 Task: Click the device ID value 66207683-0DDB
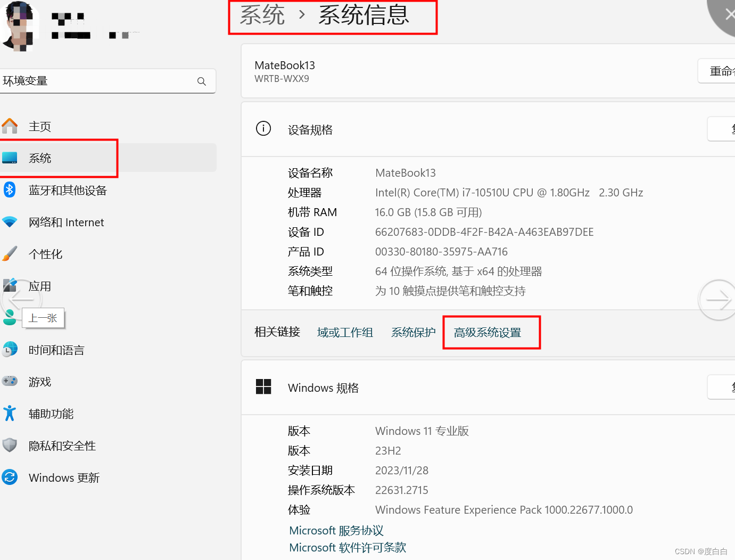click(x=484, y=232)
